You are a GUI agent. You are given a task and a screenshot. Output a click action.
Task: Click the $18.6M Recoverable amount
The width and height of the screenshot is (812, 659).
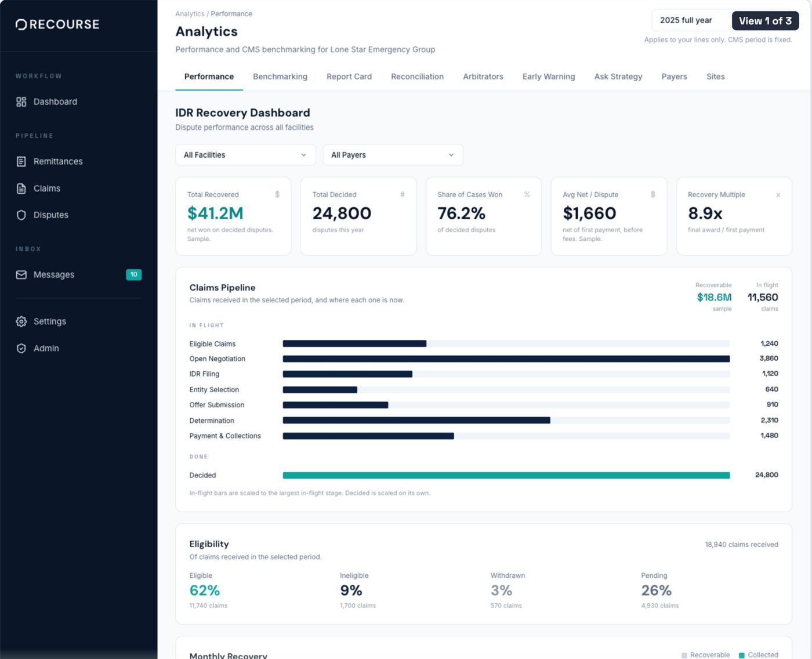pyautogui.click(x=715, y=298)
